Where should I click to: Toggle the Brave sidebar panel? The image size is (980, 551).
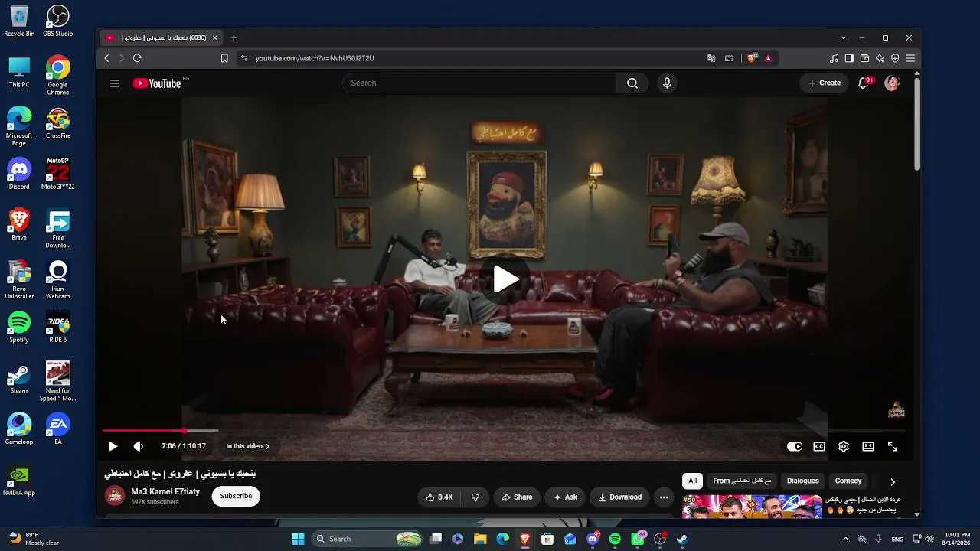click(x=849, y=58)
